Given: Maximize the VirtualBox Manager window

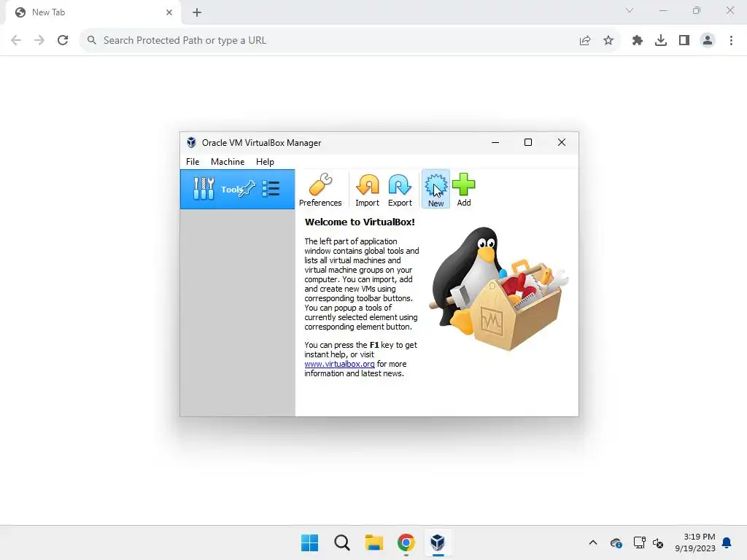Looking at the screenshot, I should point(528,142).
